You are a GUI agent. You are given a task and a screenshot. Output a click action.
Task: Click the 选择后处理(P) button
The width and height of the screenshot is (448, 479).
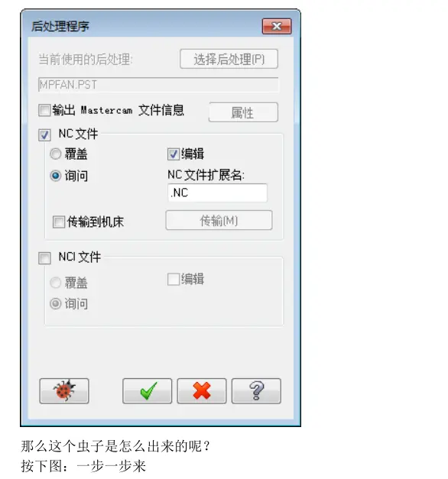click(x=229, y=59)
